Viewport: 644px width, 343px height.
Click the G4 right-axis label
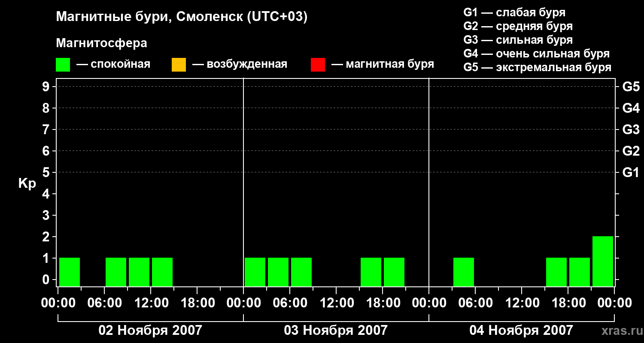631,108
